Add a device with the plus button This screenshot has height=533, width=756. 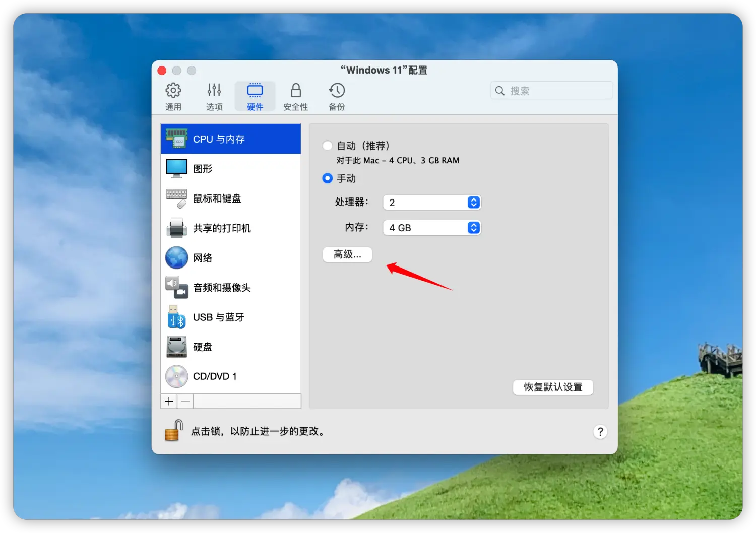pos(169,402)
